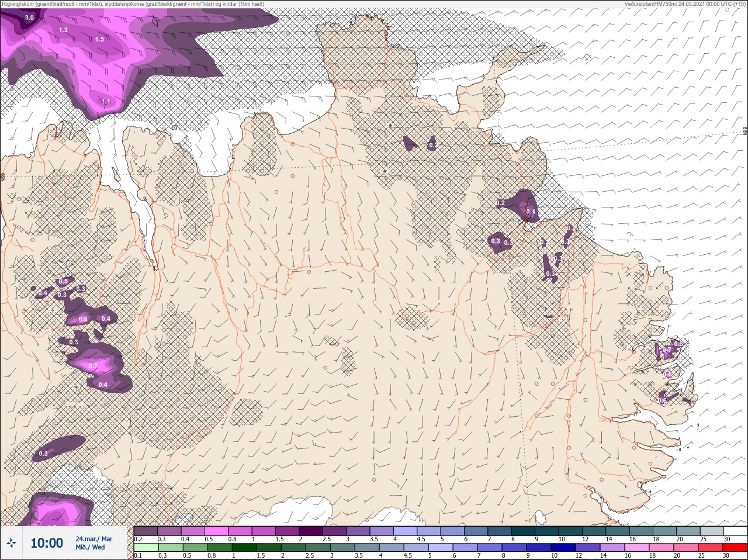The image size is (748, 560).
Task: Click the date text '24.mar./ Mar'
Action: (x=93, y=539)
